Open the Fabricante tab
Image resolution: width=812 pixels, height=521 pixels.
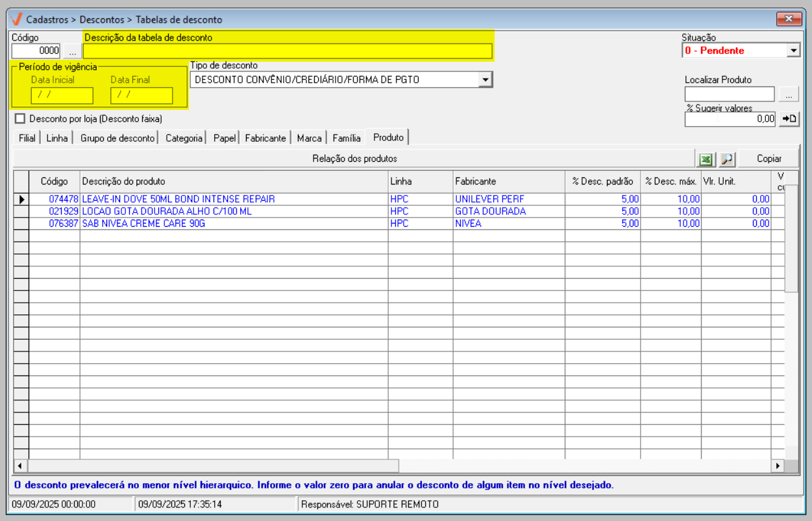click(x=265, y=138)
